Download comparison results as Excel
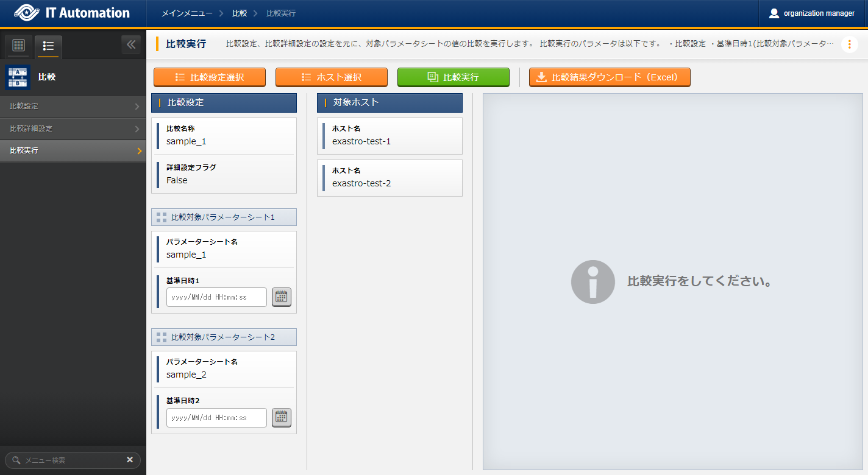 click(x=610, y=77)
